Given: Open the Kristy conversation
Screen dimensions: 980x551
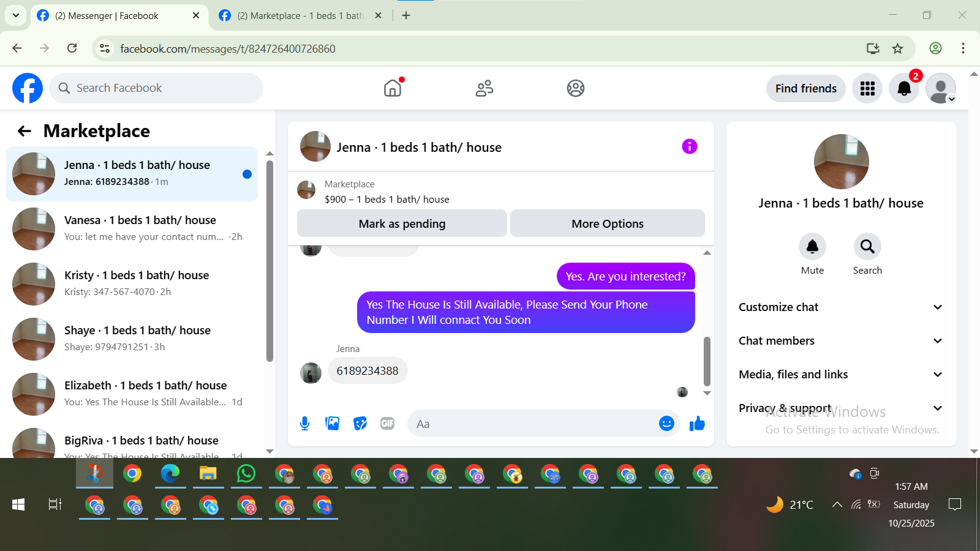Looking at the screenshot, I should [x=132, y=284].
